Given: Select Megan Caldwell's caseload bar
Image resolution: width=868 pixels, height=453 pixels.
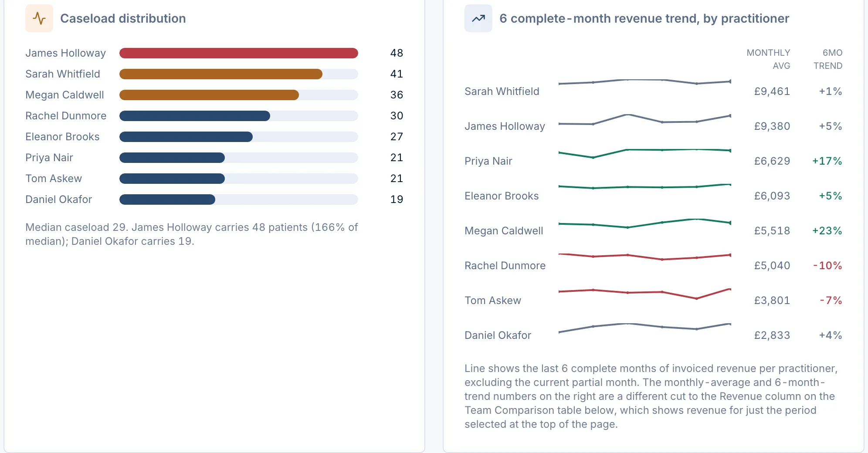Looking at the screenshot, I should pyautogui.click(x=209, y=95).
